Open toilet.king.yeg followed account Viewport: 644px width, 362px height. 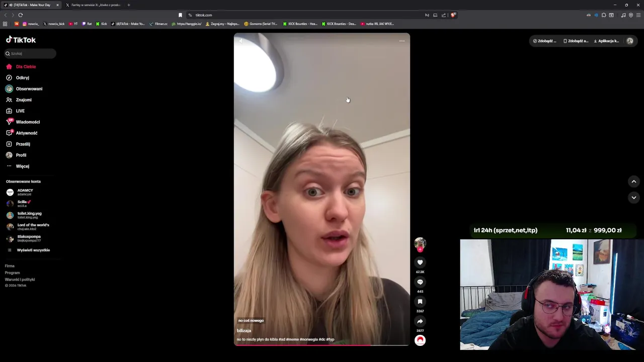coord(24,215)
